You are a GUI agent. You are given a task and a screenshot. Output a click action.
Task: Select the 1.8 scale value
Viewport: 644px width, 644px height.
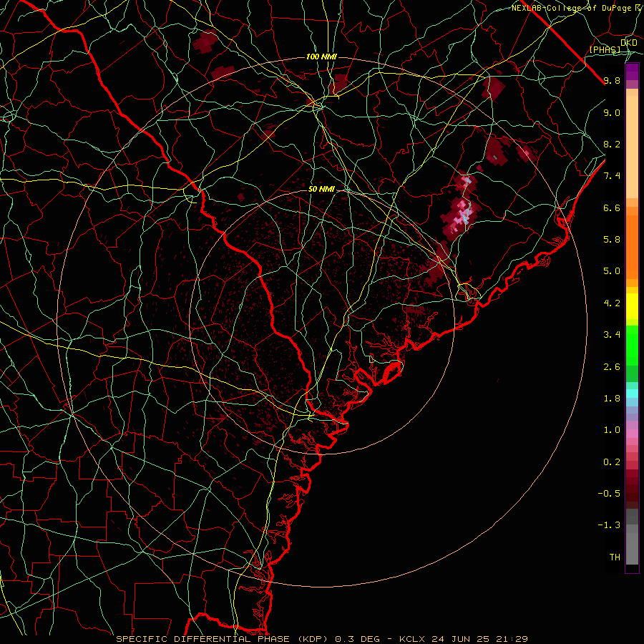(612, 399)
